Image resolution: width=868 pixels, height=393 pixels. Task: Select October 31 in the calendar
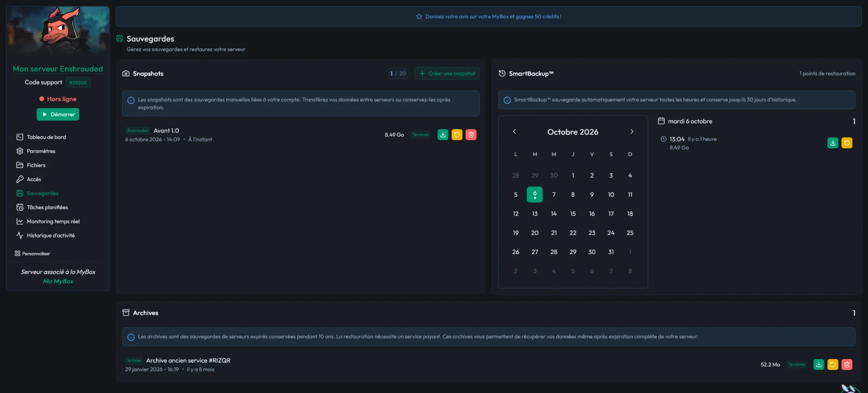pyautogui.click(x=611, y=252)
